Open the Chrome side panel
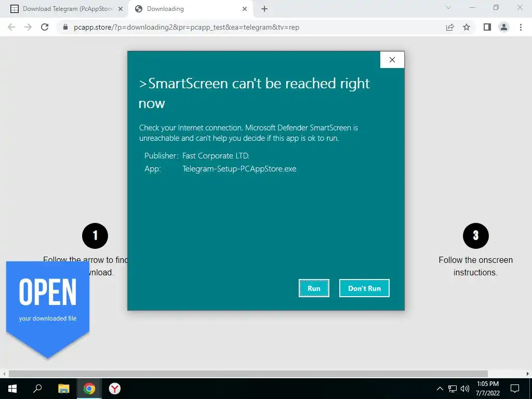 click(x=487, y=27)
